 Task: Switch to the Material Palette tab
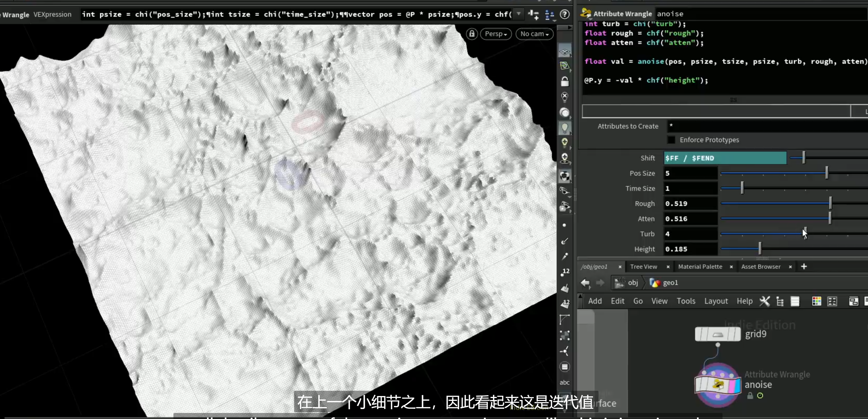[700, 267]
